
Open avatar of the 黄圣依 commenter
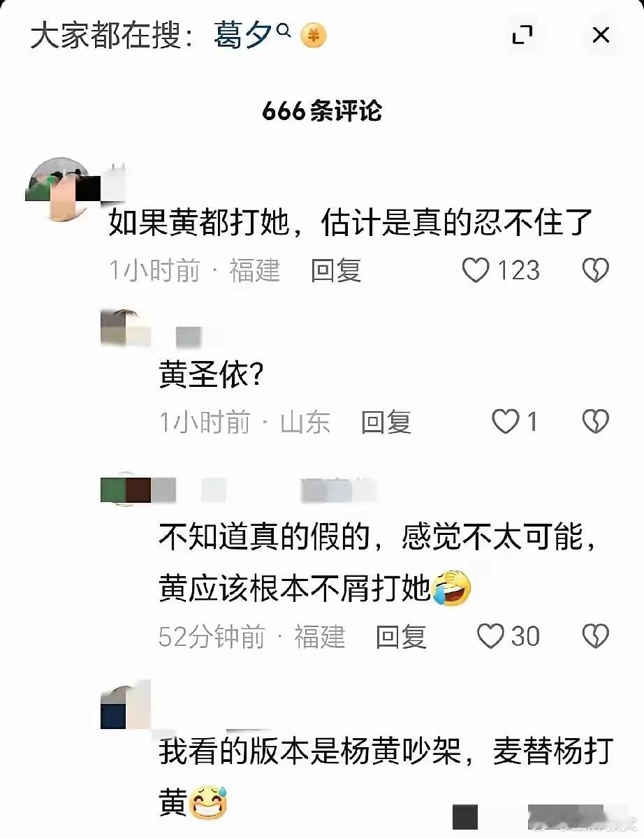[x=126, y=328]
